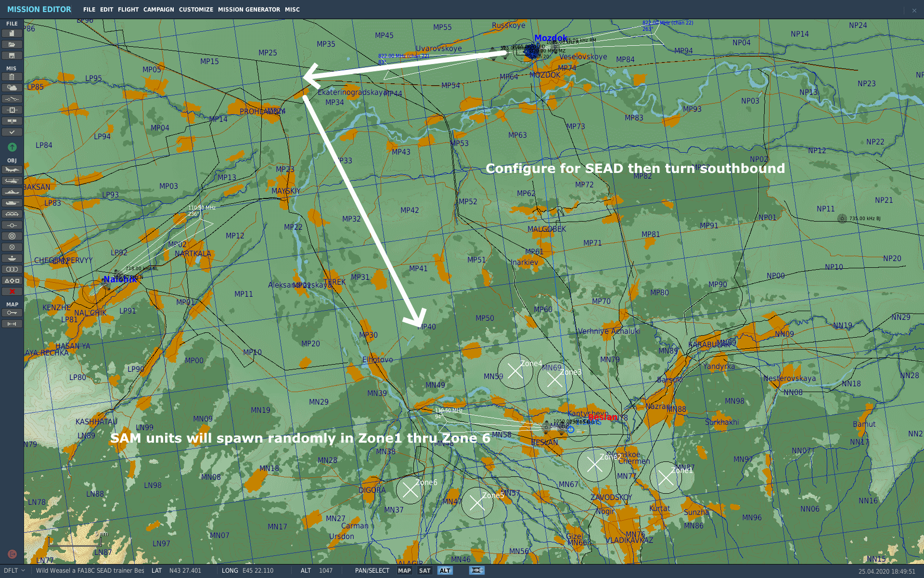Select the helicopter group tool

tap(12, 181)
